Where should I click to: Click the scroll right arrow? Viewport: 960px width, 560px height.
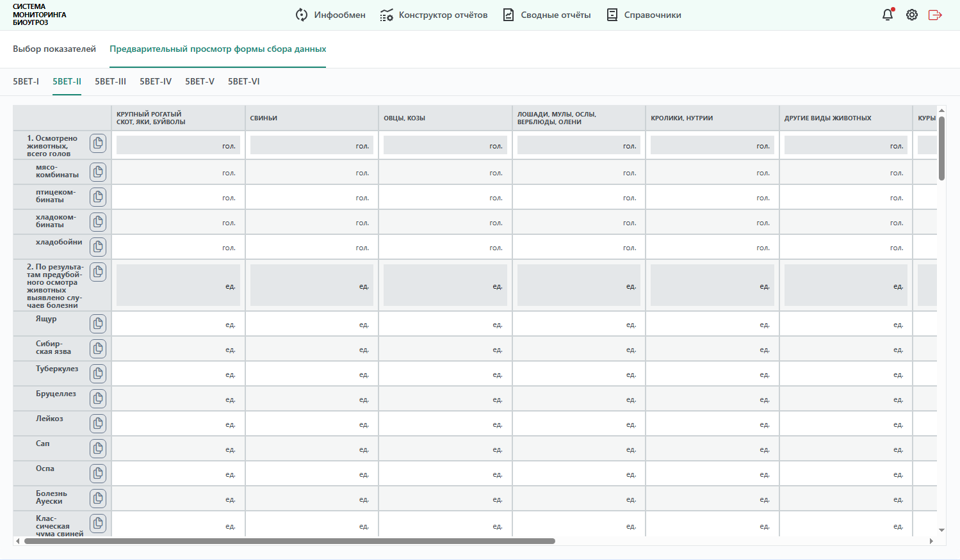tap(931, 541)
